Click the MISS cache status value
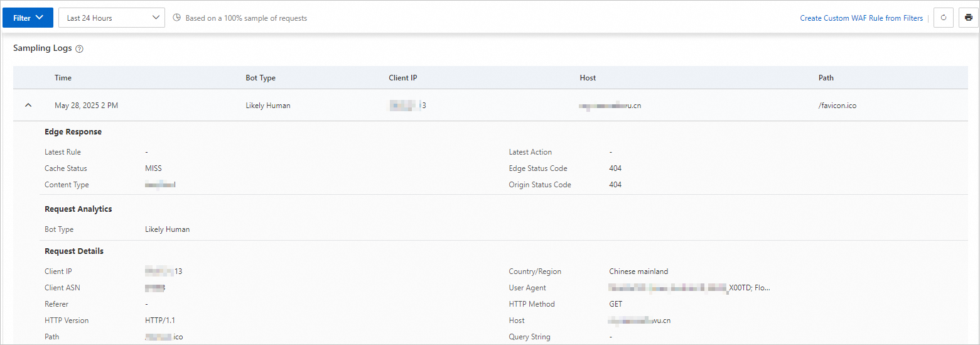980x345 pixels. 153,168
